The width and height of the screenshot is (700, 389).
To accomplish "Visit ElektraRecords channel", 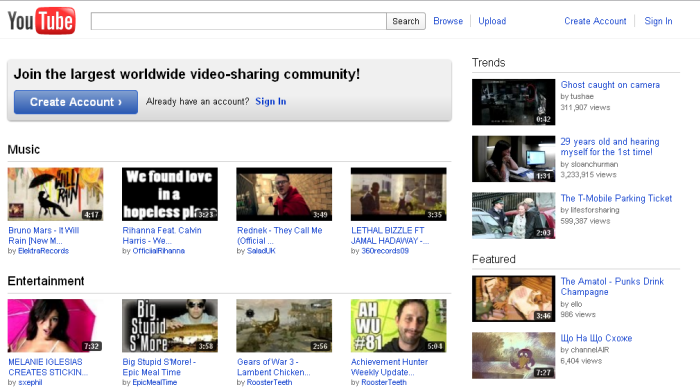I will (43, 251).
